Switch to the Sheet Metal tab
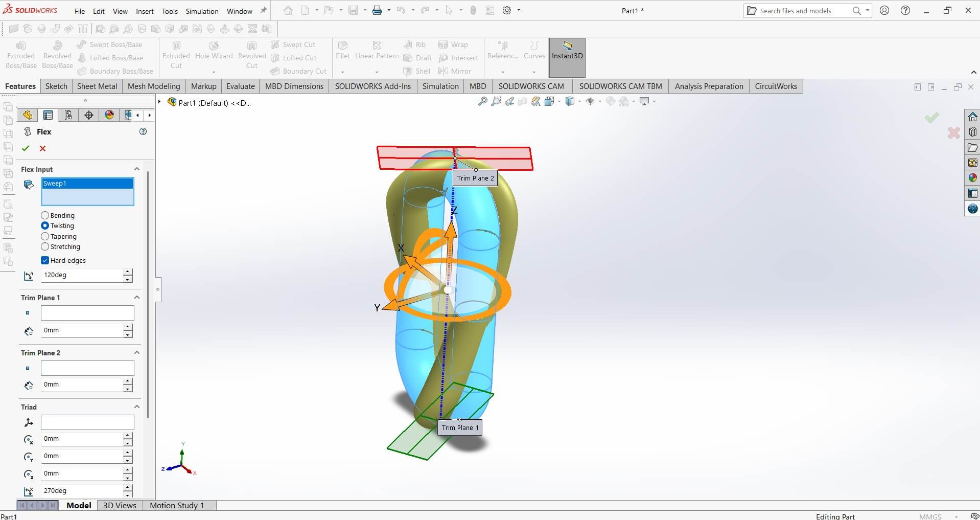 click(97, 86)
